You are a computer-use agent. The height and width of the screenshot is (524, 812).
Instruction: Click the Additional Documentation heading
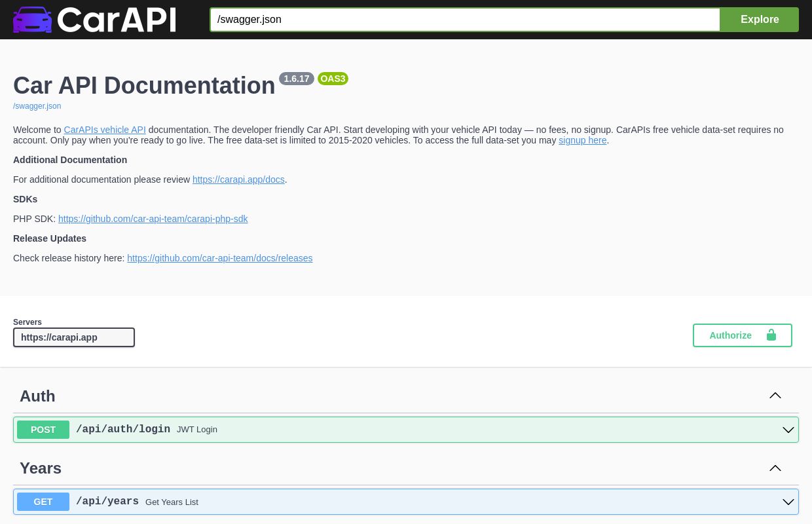tap(70, 160)
